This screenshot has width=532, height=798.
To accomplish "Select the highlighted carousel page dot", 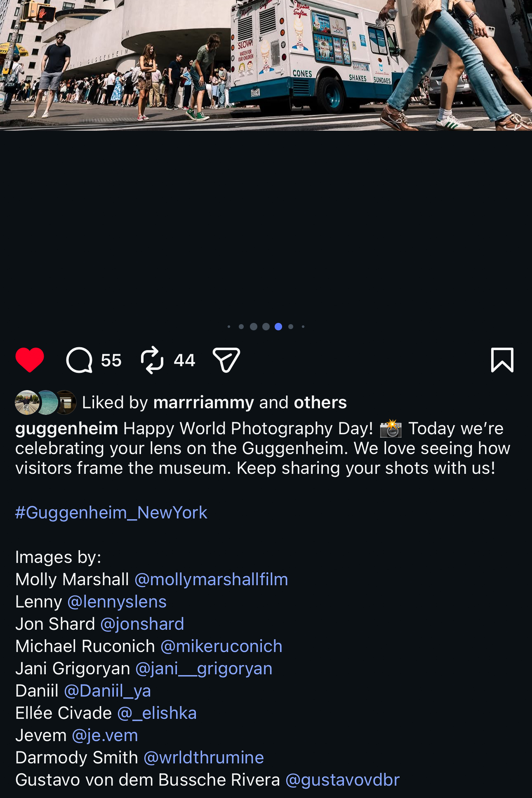I will point(278,327).
